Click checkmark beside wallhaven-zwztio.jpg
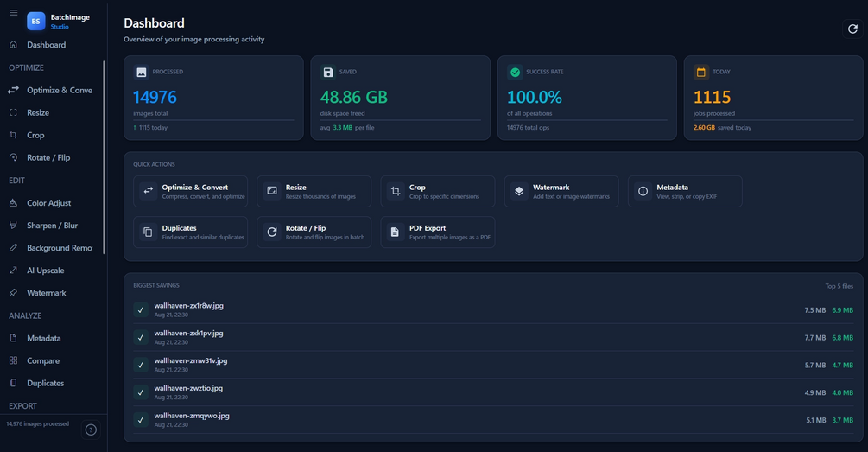The height and width of the screenshot is (452, 868). (x=141, y=392)
